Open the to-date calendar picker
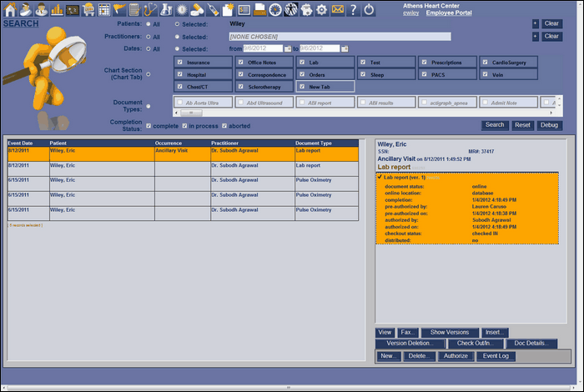This screenshot has height=392, width=584. [x=345, y=48]
